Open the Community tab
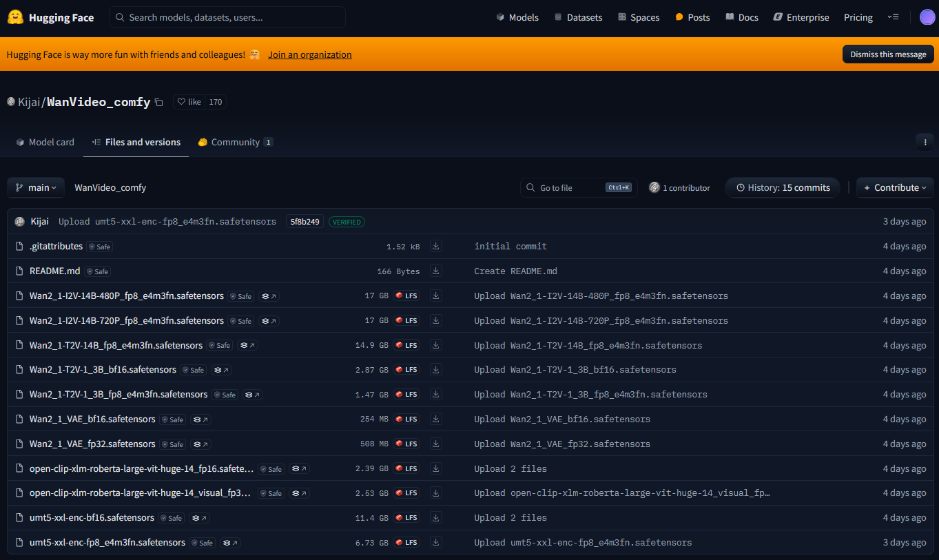The image size is (939, 560). (x=235, y=142)
